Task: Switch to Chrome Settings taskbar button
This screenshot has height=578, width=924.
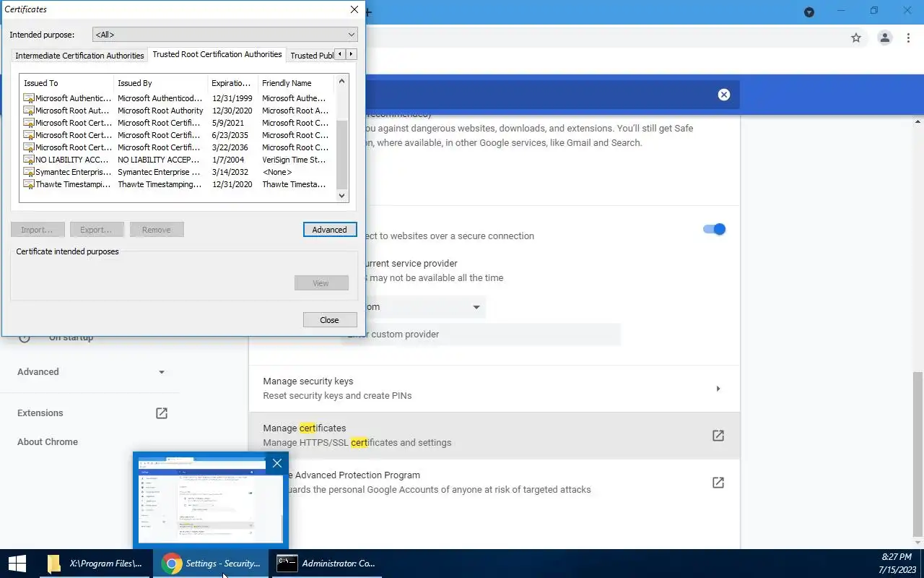Action: (211, 564)
